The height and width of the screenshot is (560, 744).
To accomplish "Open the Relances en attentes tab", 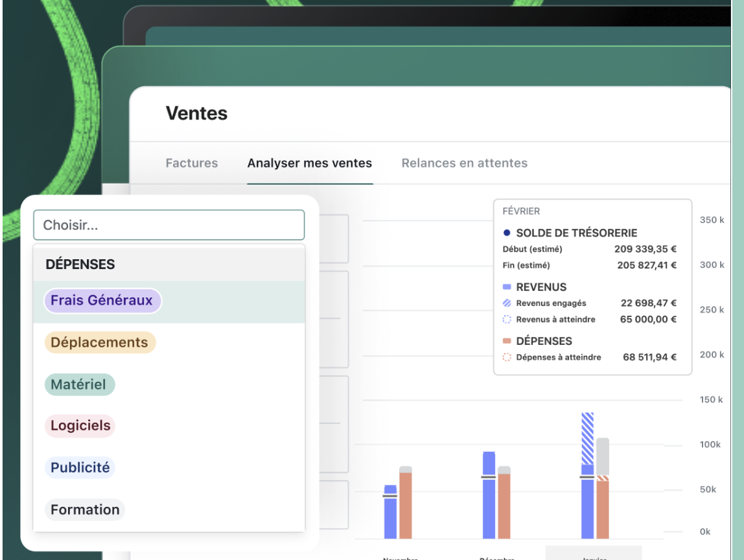I will [464, 163].
